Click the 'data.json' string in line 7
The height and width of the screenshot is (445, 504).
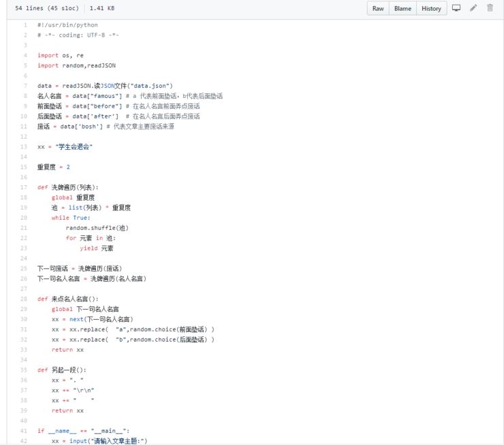tap(150, 86)
